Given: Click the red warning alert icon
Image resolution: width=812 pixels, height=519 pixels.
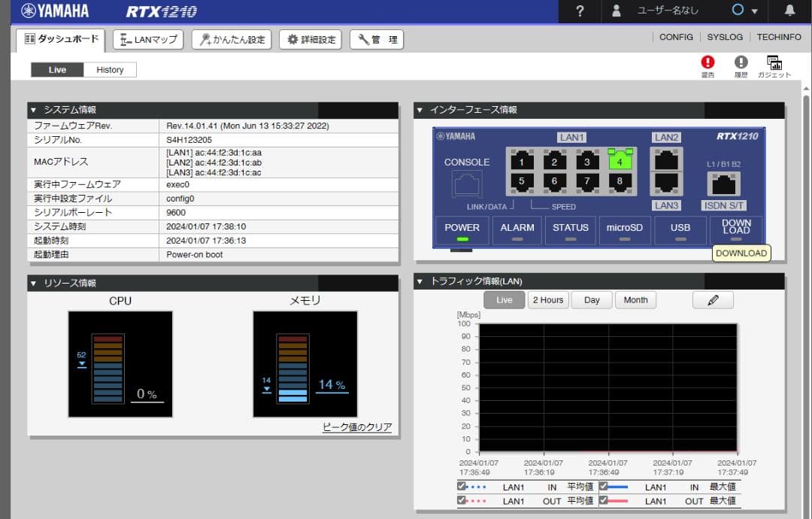Looking at the screenshot, I should pyautogui.click(x=707, y=62).
